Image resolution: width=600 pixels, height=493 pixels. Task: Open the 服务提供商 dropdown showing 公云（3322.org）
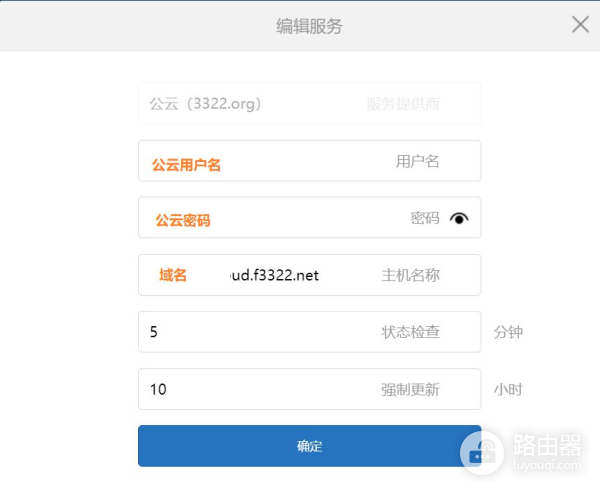pos(309,103)
